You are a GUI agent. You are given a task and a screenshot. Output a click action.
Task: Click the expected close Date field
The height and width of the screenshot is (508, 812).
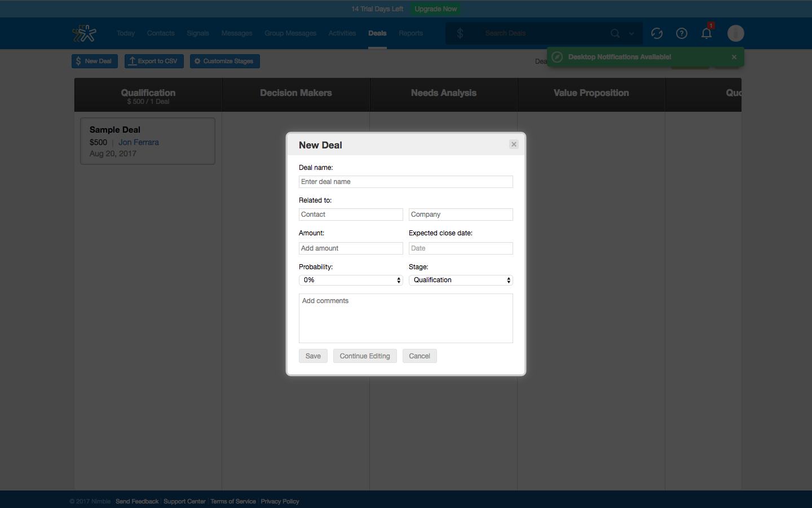(461, 248)
